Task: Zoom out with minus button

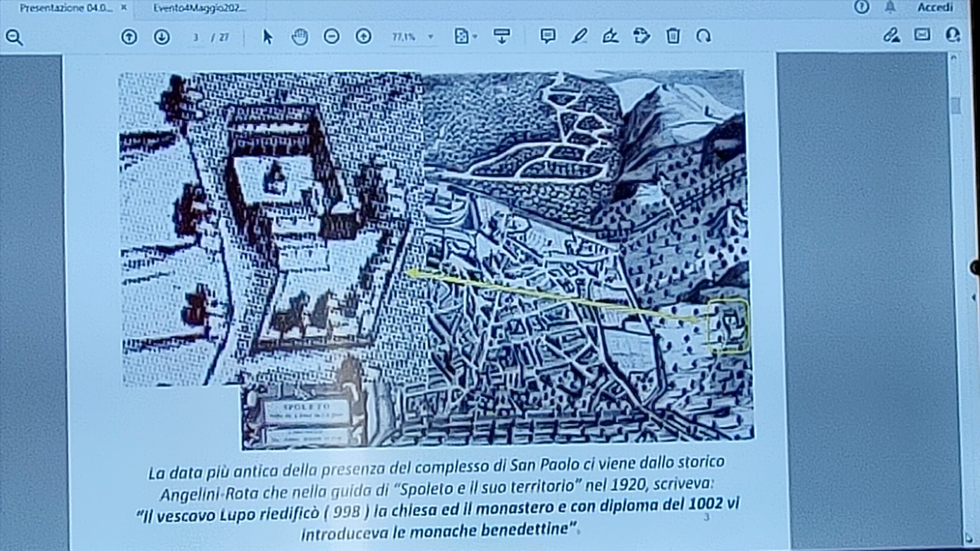Action: 332,37
